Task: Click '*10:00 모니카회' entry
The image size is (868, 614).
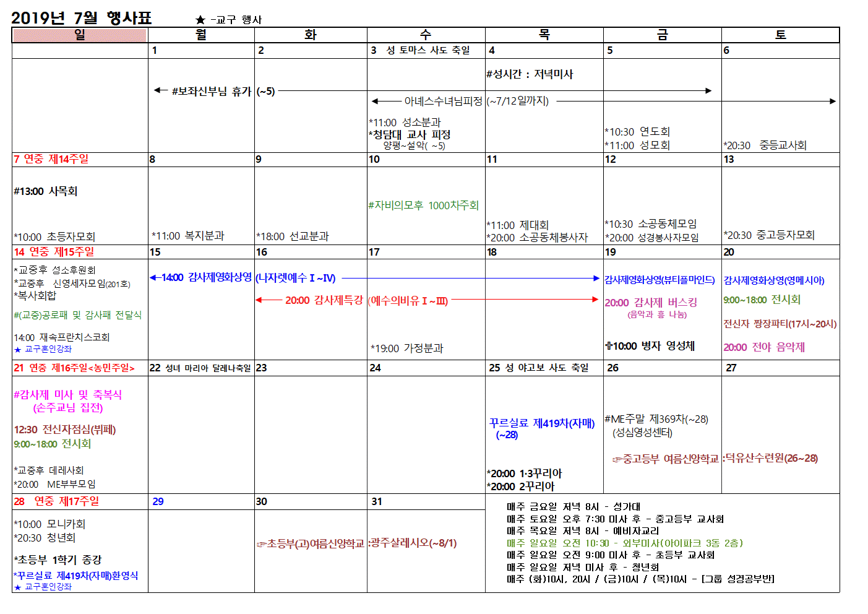Action: click(x=49, y=524)
